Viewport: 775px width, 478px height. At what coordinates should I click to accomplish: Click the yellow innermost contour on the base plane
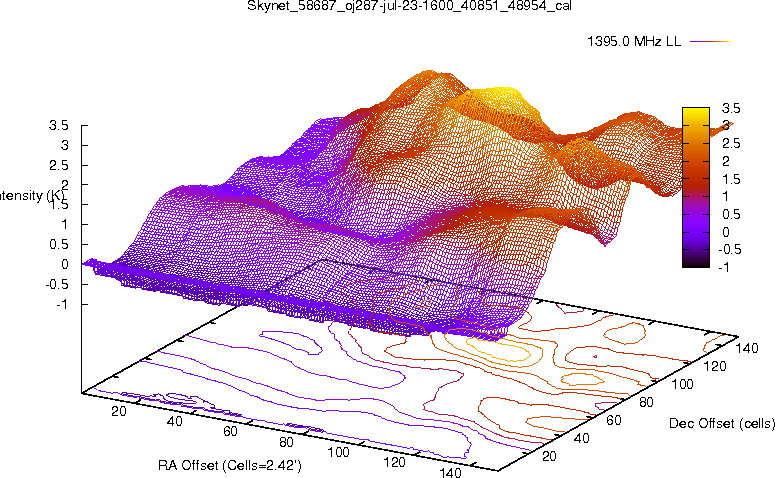pyautogui.click(x=497, y=350)
